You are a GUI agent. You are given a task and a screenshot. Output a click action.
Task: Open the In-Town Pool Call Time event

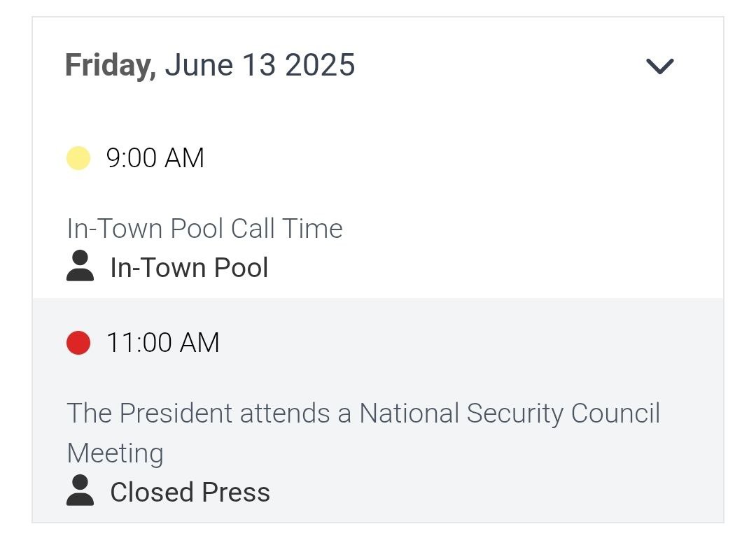pos(204,229)
